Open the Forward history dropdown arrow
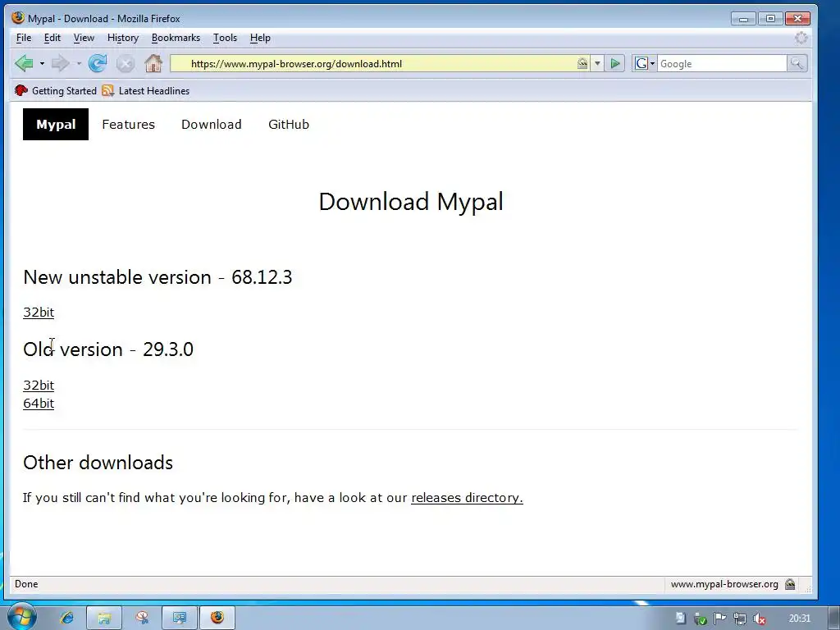This screenshot has height=630, width=840. 78,64
